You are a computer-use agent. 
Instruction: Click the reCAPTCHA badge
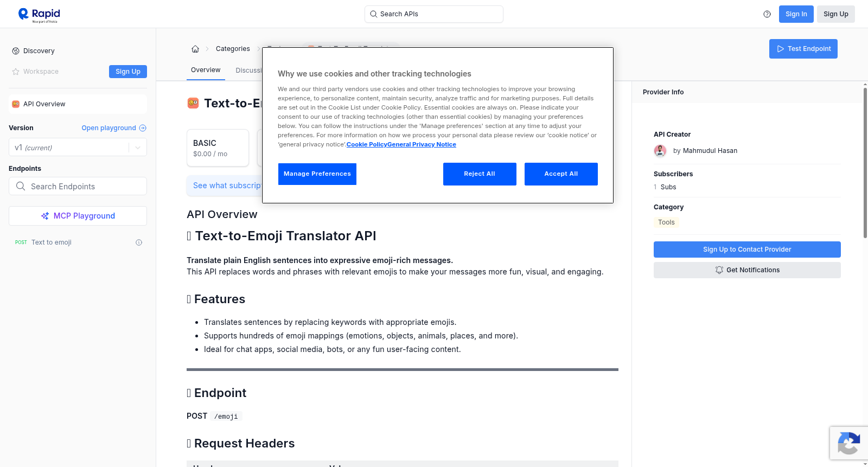point(848,443)
